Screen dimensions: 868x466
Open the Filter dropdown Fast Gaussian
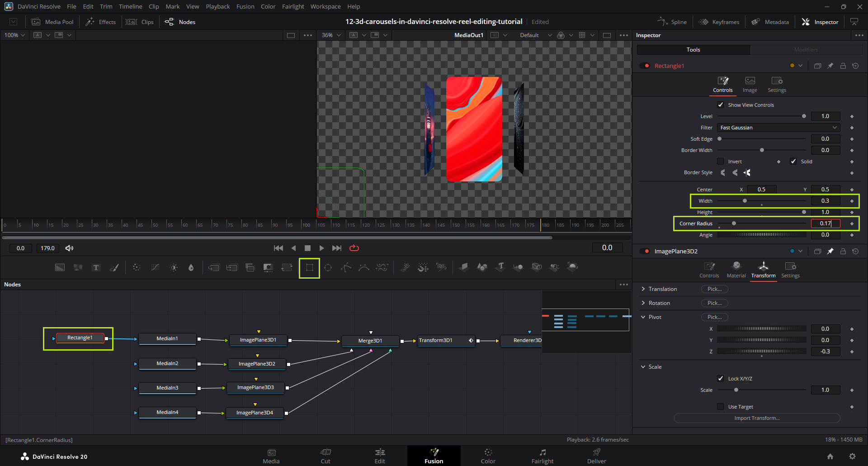tap(778, 128)
